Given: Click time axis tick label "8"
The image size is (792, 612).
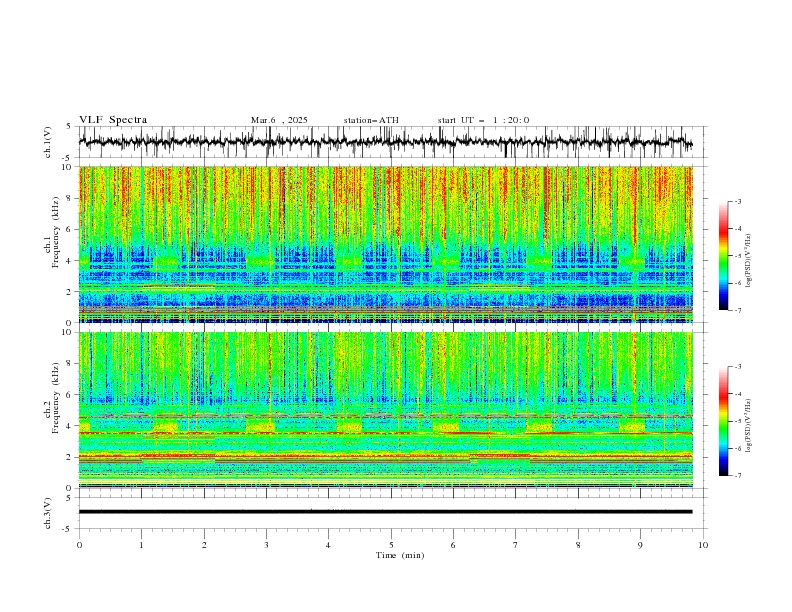Looking at the screenshot, I should tap(578, 545).
